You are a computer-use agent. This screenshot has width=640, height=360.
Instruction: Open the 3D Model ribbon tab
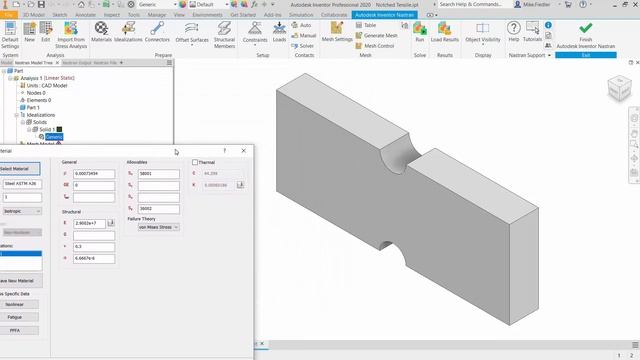pos(33,15)
